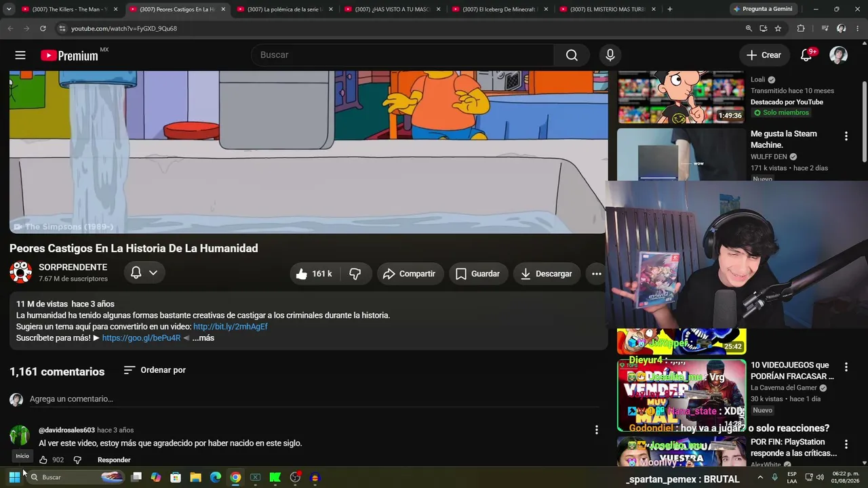
Task: Click the taskbar Buscar search box
Action: click(x=77, y=477)
